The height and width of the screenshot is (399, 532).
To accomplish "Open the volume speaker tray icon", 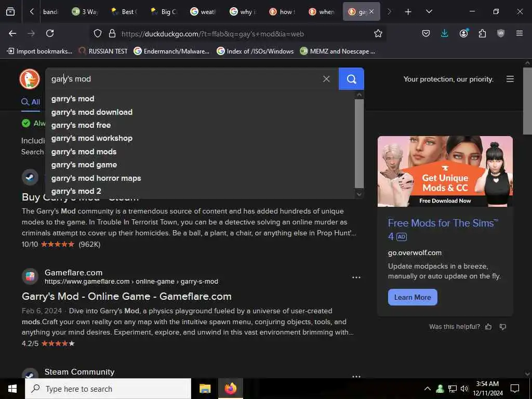I will 464,389.
